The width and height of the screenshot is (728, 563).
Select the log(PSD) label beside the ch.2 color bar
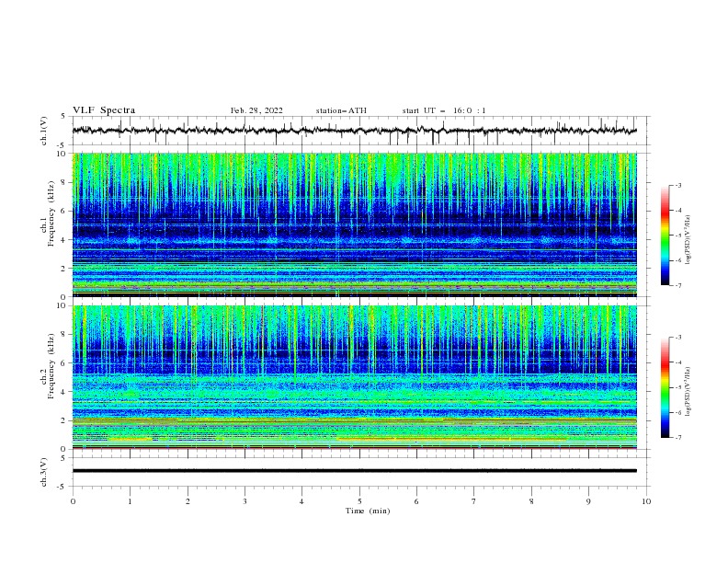pos(688,392)
